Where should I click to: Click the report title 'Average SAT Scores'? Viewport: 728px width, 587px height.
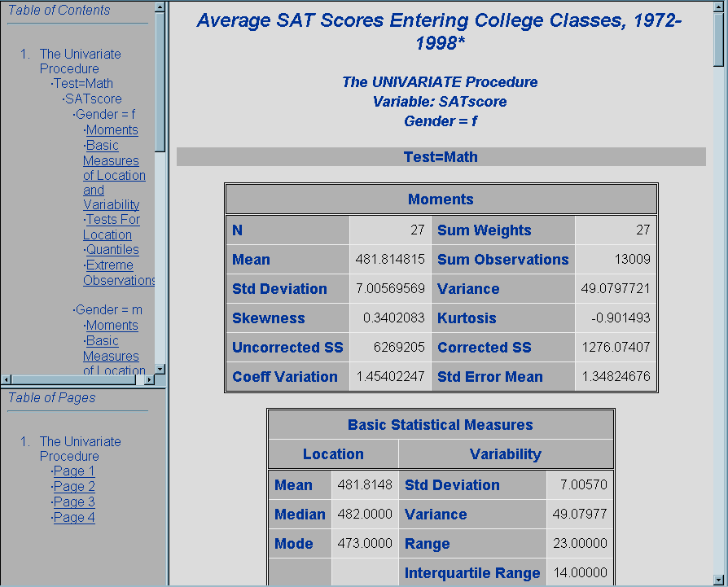[x=439, y=32]
